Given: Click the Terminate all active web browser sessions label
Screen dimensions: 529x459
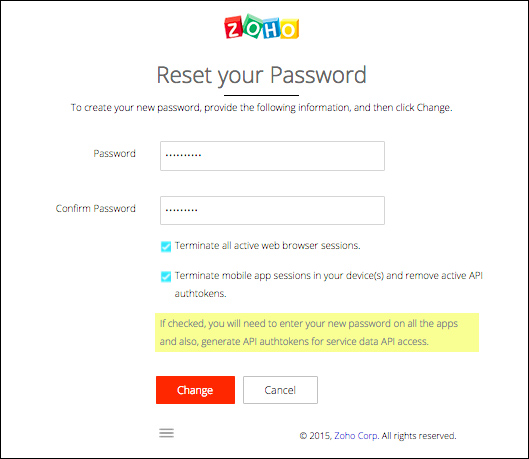Looking at the screenshot, I should [x=268, y=246].
